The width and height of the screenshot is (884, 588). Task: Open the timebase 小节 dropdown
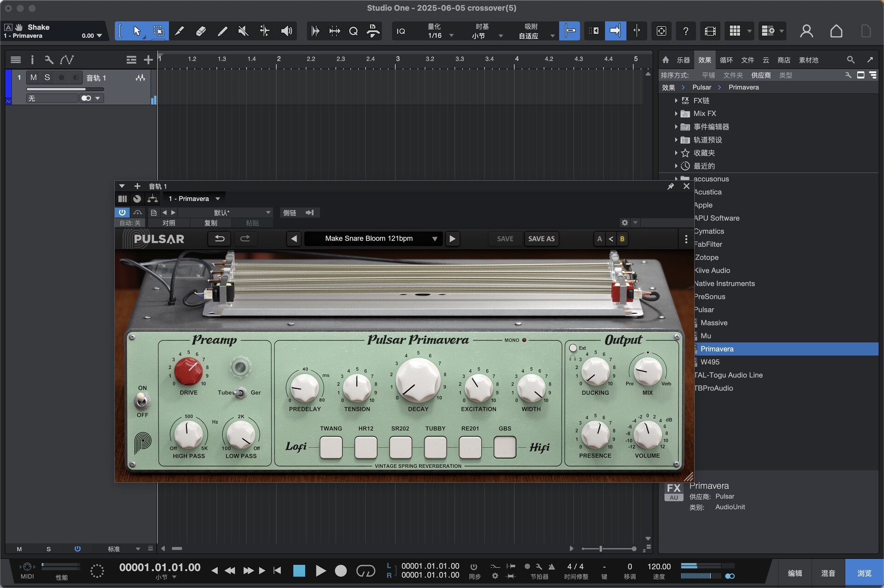486,35
